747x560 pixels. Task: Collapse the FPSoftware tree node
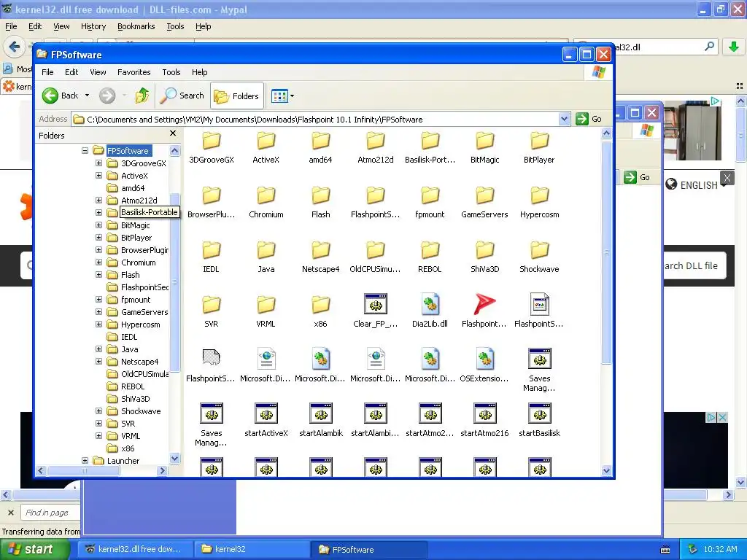pos(85,150)
